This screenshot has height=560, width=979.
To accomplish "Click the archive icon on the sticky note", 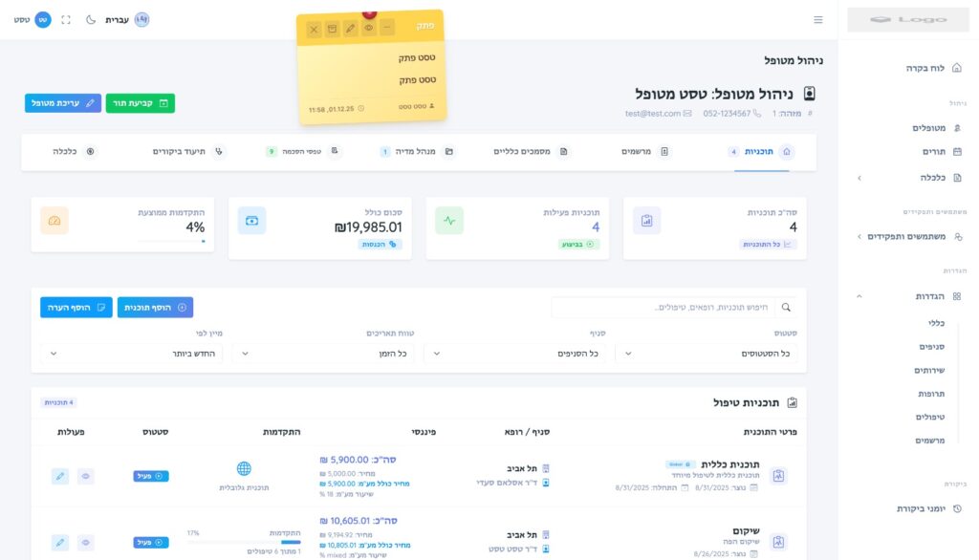I will click(x=332, y=29).
